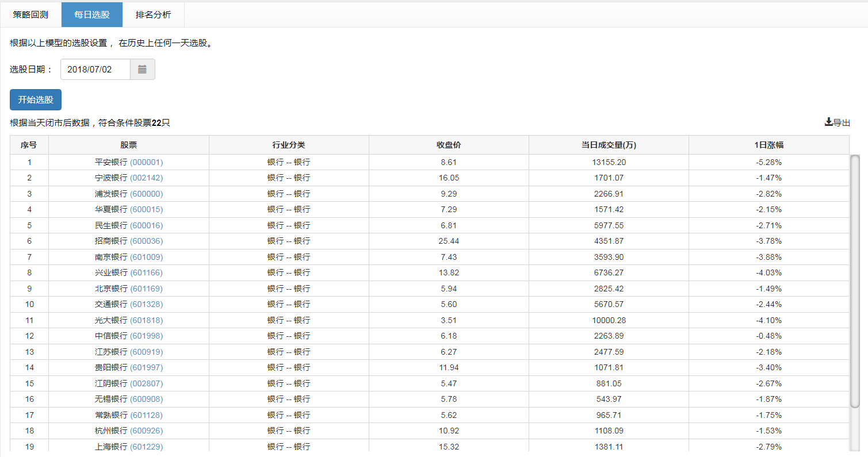Open stock code link 002142

click(147, 178)
